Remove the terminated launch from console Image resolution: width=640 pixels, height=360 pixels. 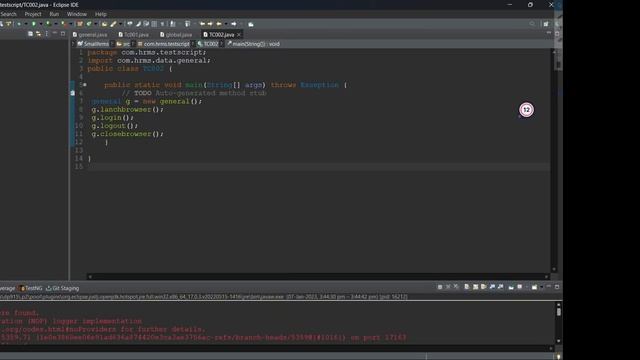(448, 287)
